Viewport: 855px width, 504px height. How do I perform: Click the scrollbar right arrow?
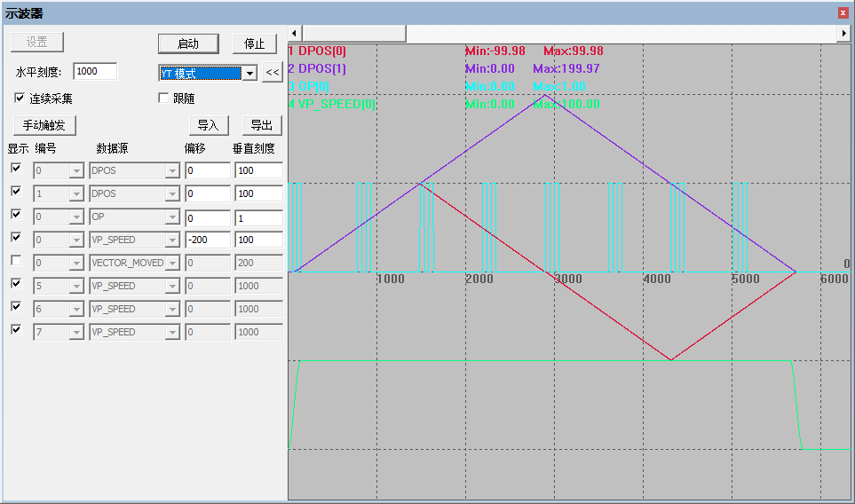(843, 33)
